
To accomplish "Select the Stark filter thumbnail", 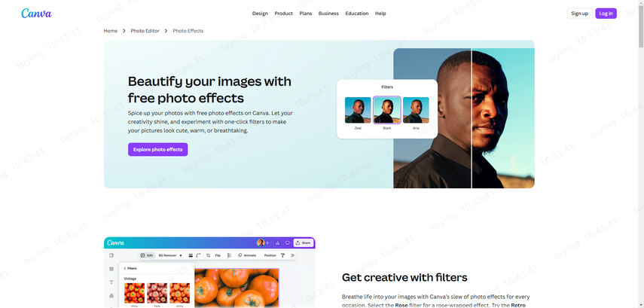I will (387, 110).
